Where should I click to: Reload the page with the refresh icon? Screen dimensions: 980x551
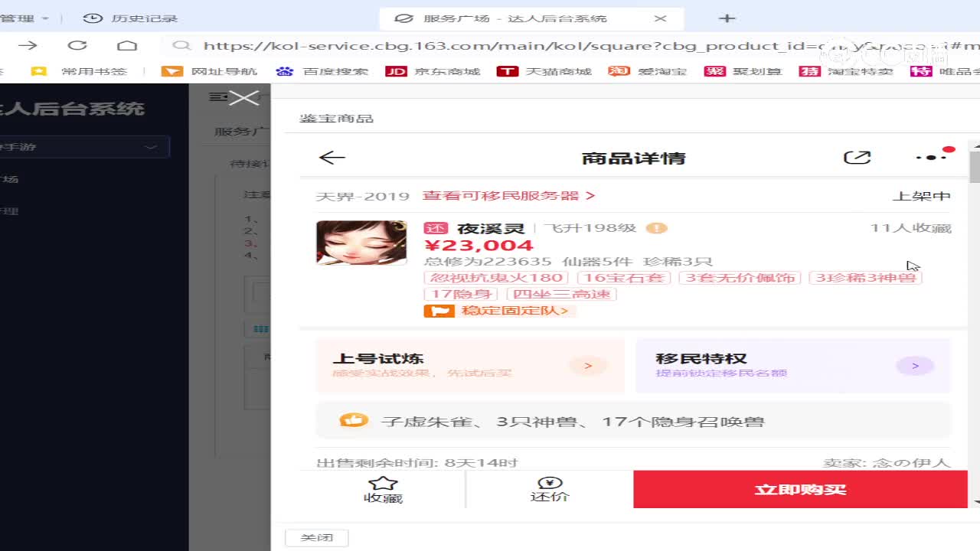(77, 45)
